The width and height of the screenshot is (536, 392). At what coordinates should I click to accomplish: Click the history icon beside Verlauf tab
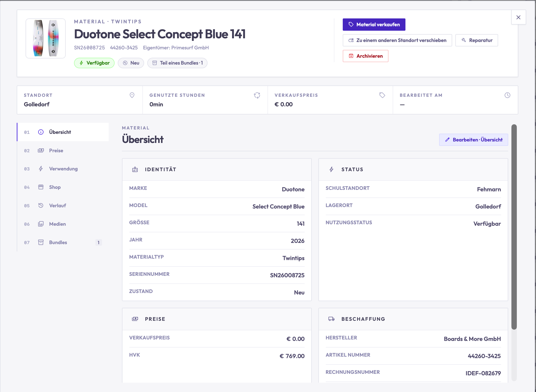pos(41,206)
